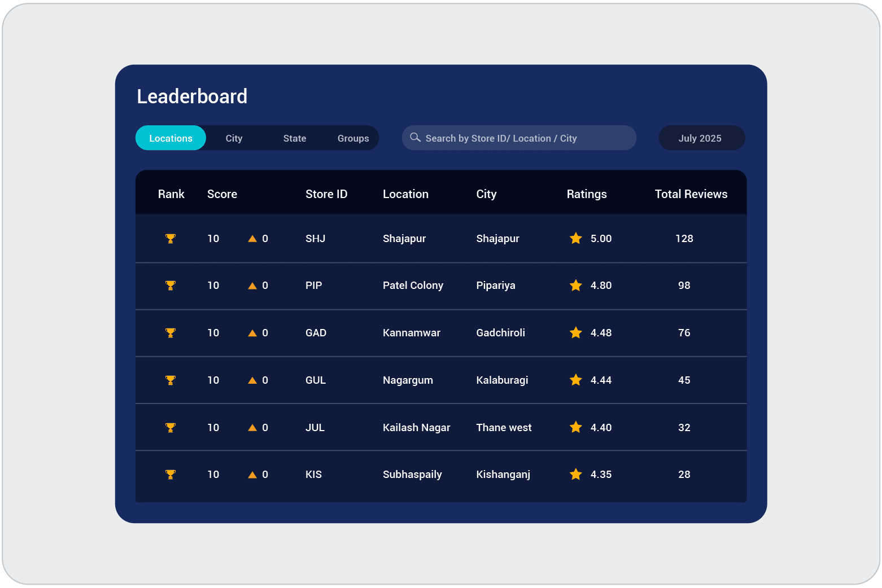Image resolution: width=882 pixels, height=588 pixels.
Task: Switch to the City tab
Action: coord(234,138)
